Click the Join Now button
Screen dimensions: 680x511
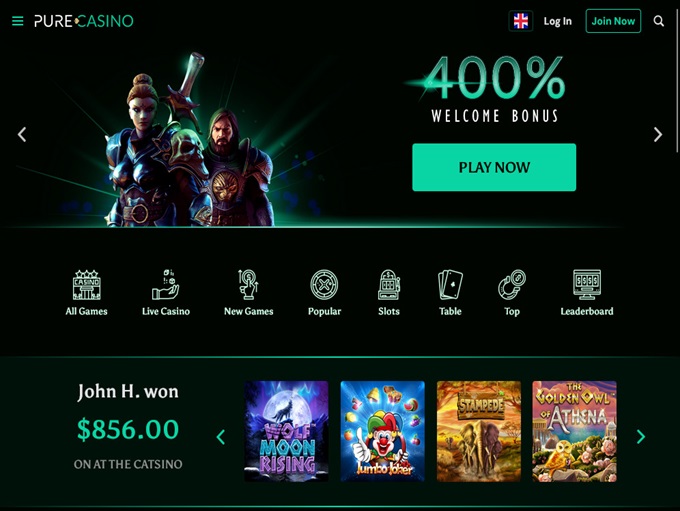pyautogui.click(x=613, y=21)
